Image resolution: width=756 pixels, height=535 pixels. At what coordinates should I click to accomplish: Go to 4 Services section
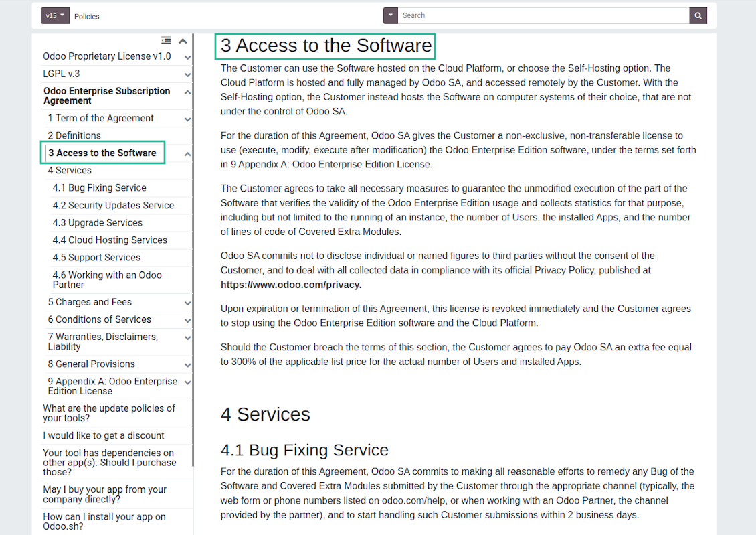click(x=70, y=170)
